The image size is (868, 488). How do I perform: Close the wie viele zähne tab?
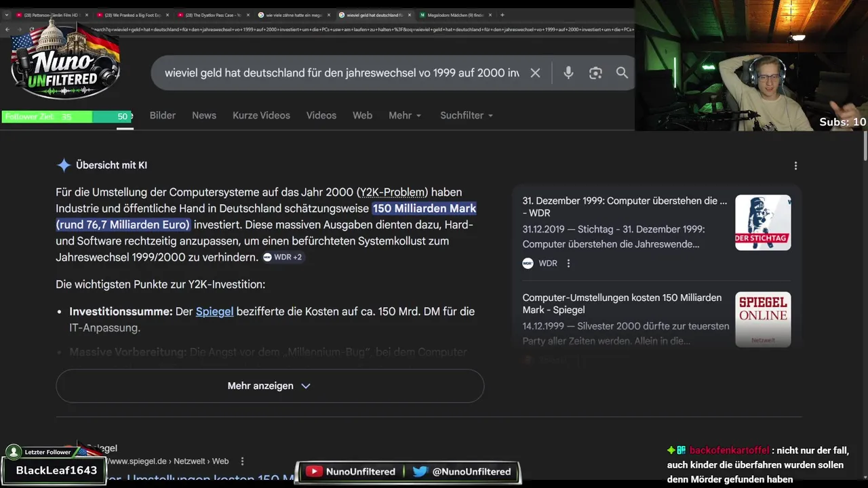[329, 15]
